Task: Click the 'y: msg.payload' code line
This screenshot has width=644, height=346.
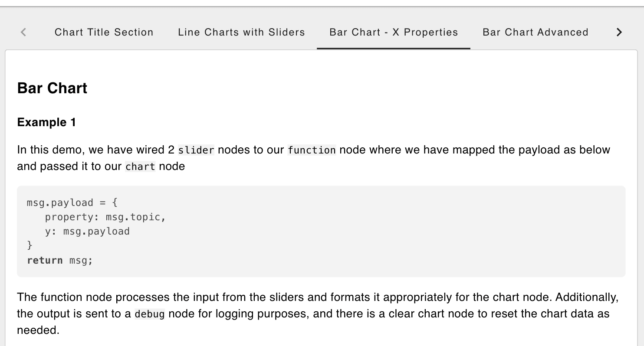Action: (87, 231)
